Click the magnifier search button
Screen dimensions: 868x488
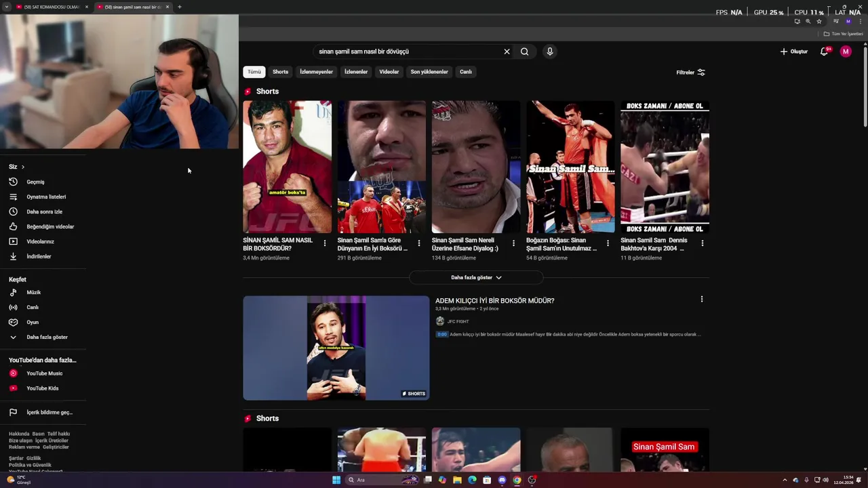524,52
